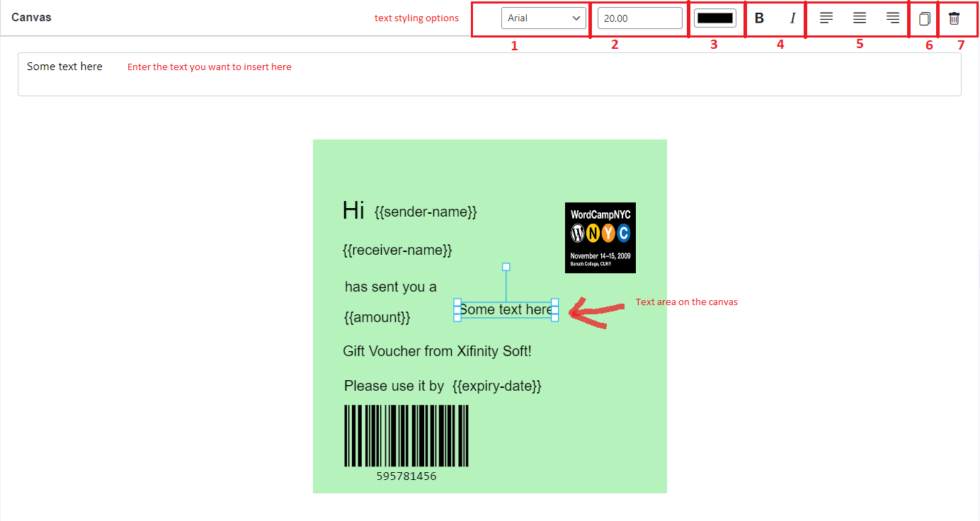The image size is (980, 521).
Task: Select 'Gift Voucher from Xifinity Soft!' text
Action: (x=437, y=351)
